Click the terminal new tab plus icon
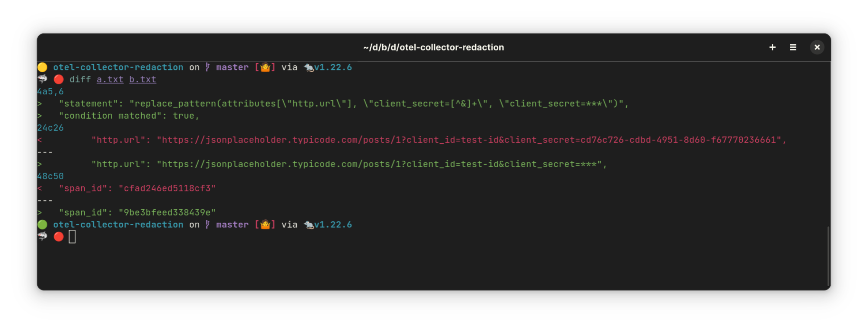 coord(773,47)
